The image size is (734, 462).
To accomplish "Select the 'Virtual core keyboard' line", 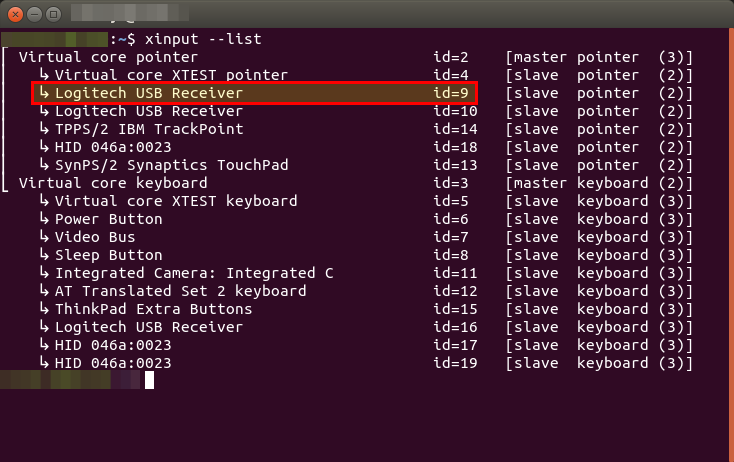I will [113, 183].
